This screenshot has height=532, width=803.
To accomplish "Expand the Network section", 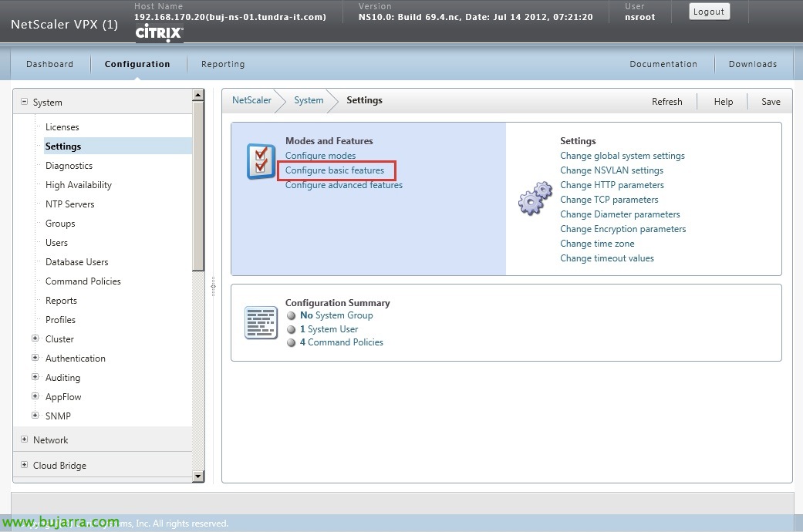I will [x=24, y=439].
